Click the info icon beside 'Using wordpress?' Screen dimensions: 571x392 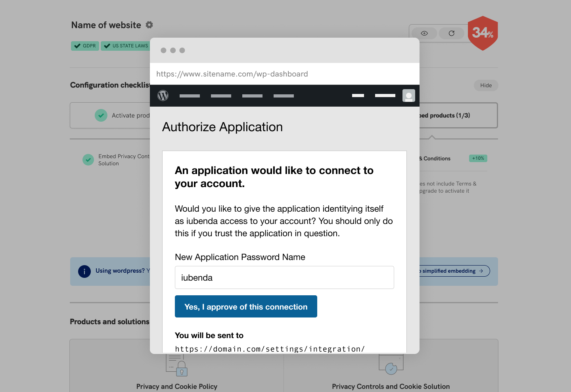coord(84,272)
